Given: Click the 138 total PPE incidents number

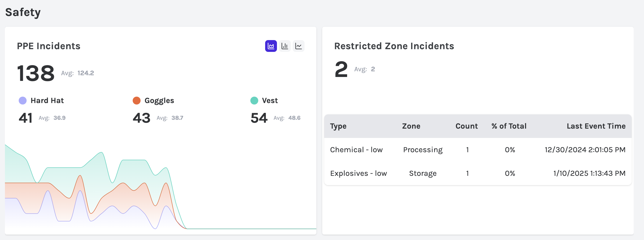Looking at the screenshot, I should (x=36, y=73).
